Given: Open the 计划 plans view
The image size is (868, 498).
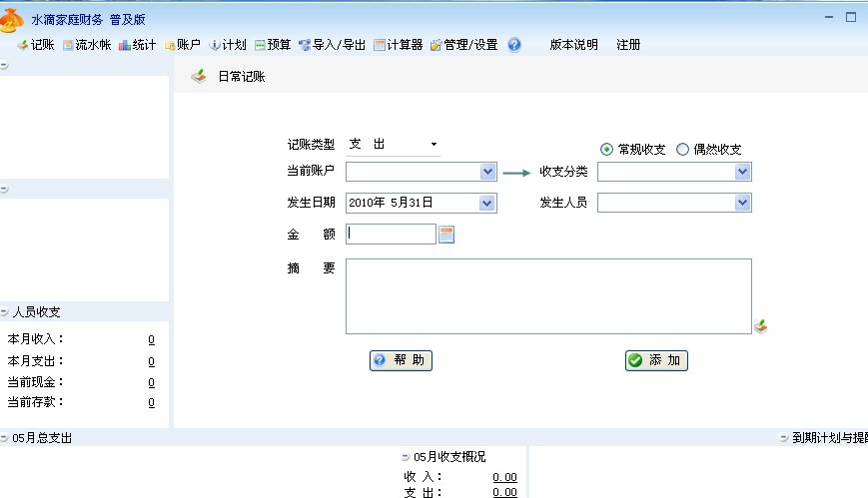Looking at the screenshot, I should 228,45.
